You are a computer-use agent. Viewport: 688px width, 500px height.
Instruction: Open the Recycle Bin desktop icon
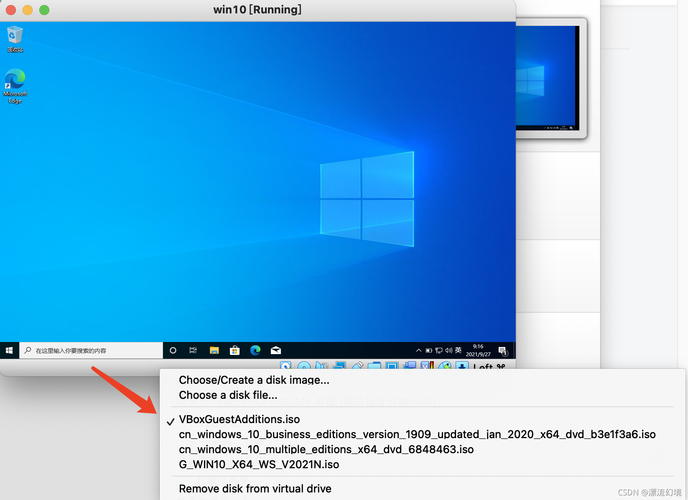pos(15,38)
